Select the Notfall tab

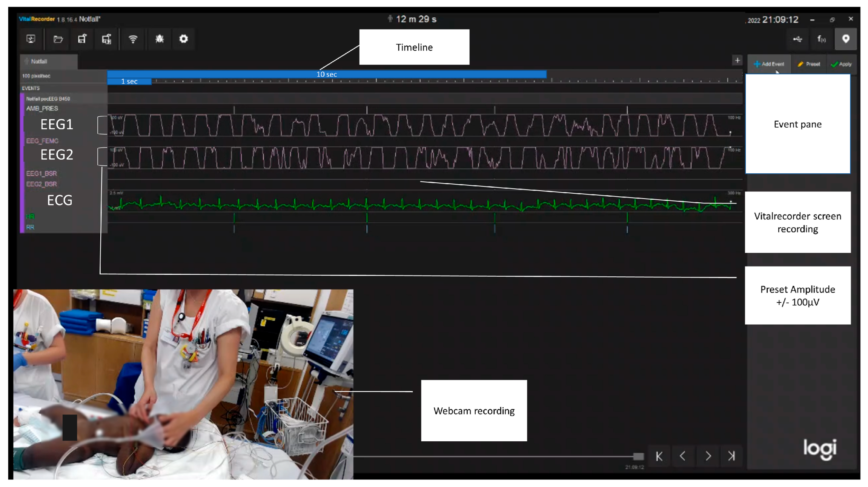(x=48, y=61)
